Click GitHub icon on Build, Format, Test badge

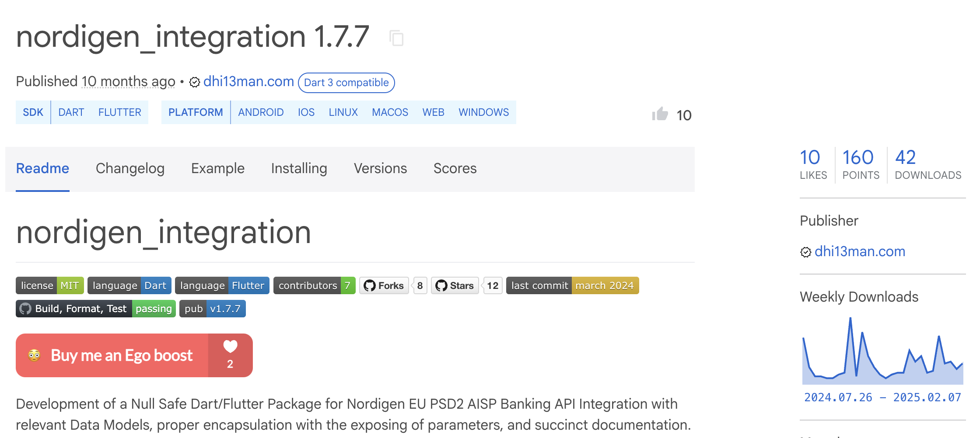pos(26,308)
